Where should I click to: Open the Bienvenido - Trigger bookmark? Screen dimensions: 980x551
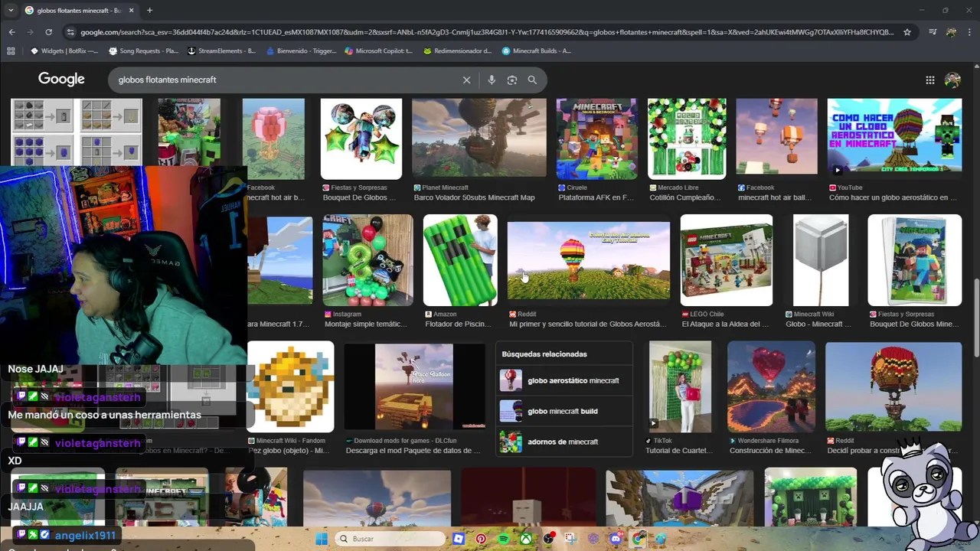[301, 51]
